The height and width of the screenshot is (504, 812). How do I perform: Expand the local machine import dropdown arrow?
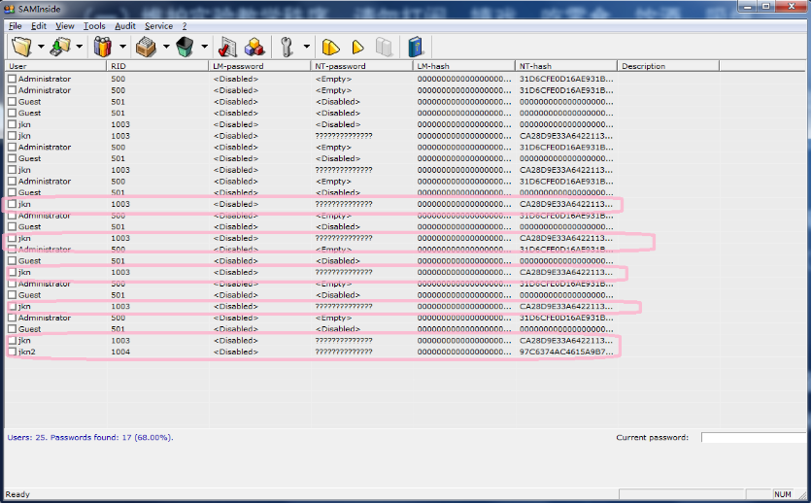click(80, 48)
